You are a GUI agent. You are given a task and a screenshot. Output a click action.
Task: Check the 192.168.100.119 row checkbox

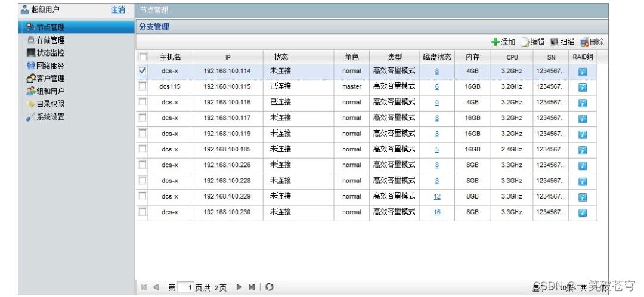pos(142,133)
